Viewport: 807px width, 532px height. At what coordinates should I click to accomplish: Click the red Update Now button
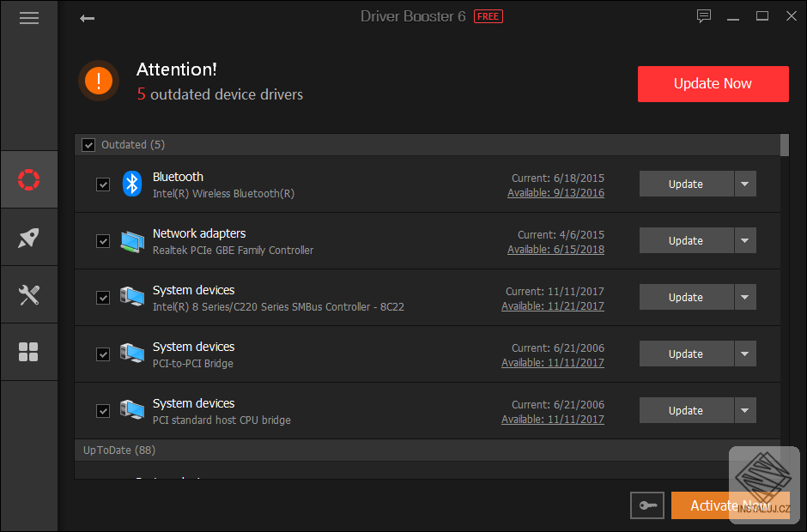713,84
